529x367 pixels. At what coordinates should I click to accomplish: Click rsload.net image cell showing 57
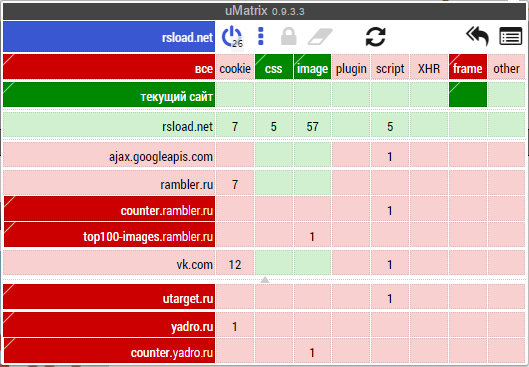tap(312, 125)
